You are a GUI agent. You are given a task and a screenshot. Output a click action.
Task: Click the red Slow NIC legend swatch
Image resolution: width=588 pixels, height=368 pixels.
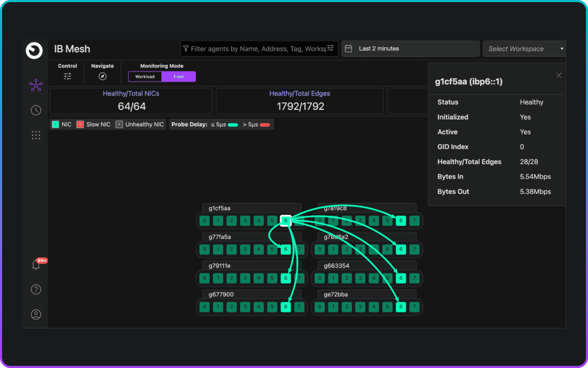80,124
